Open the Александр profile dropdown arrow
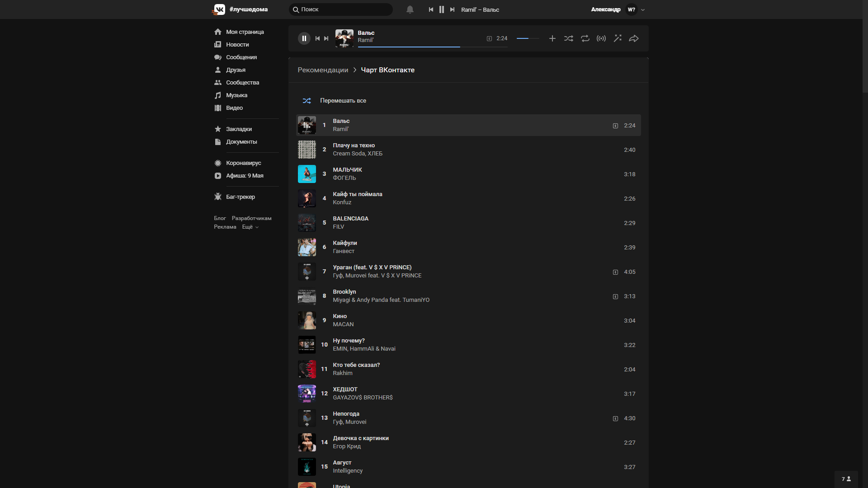This screenshot has width=868, height=488. click(643, 9)
